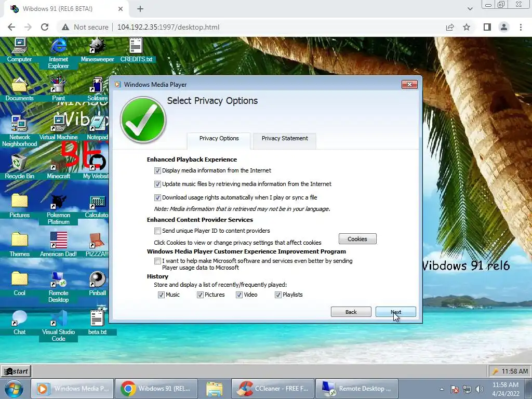Image resolution: width=532 pixels, height=399 pixels.
Task: Close the Windows Media Player dialog
Action: pos(409,85)
